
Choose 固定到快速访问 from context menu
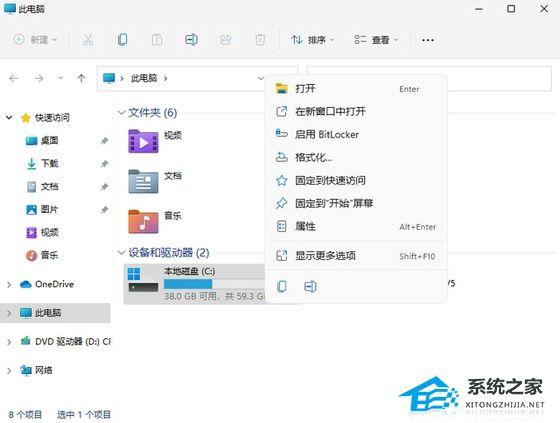click(x=356, y=180)
